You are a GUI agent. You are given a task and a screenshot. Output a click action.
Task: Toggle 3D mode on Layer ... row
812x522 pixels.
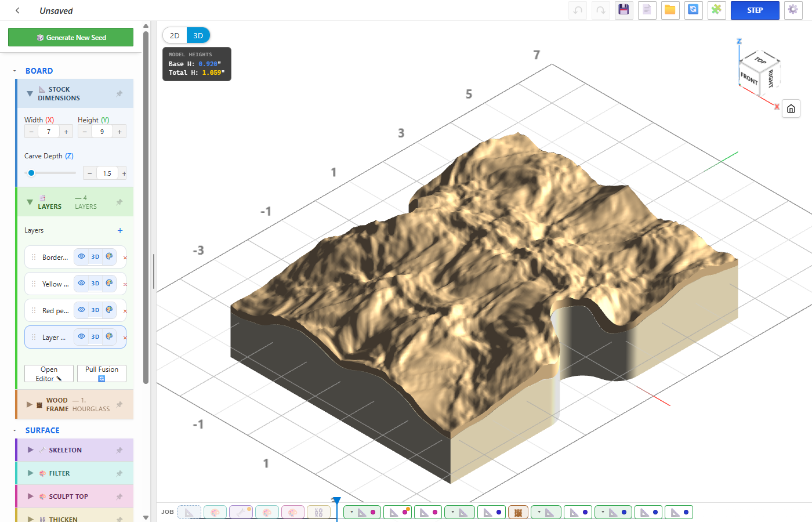95,337
